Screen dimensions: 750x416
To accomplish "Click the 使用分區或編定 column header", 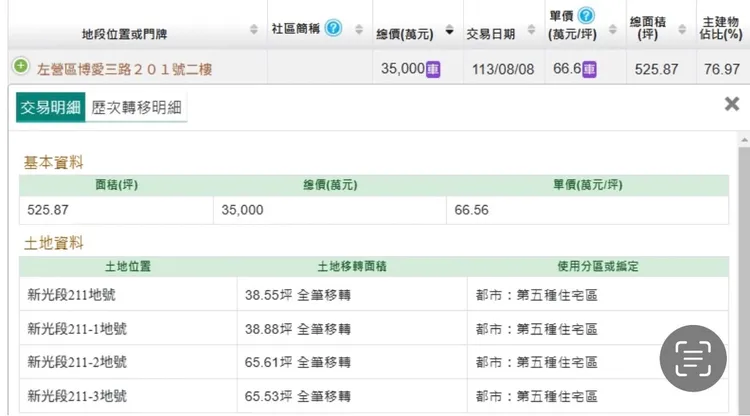I will 598,266.
